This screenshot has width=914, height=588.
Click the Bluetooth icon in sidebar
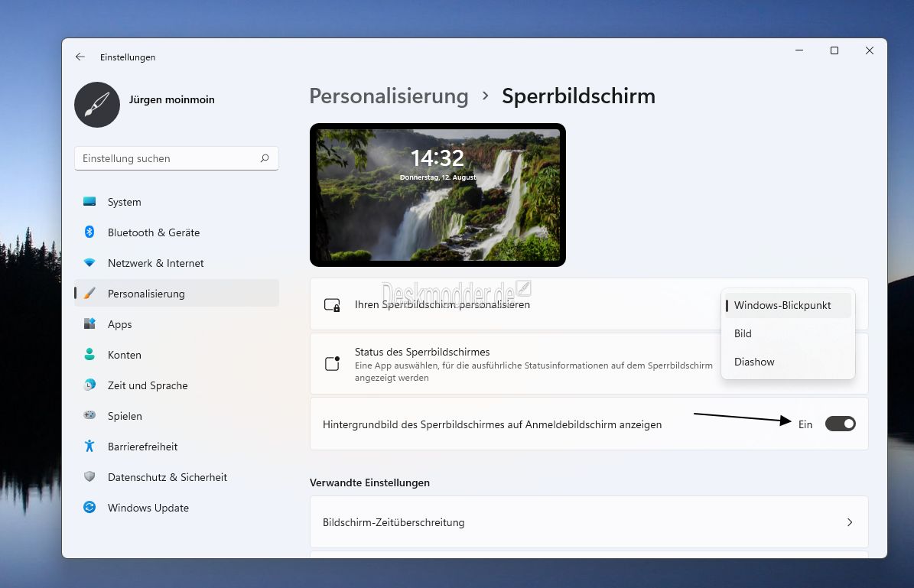(x=89, y=232)
